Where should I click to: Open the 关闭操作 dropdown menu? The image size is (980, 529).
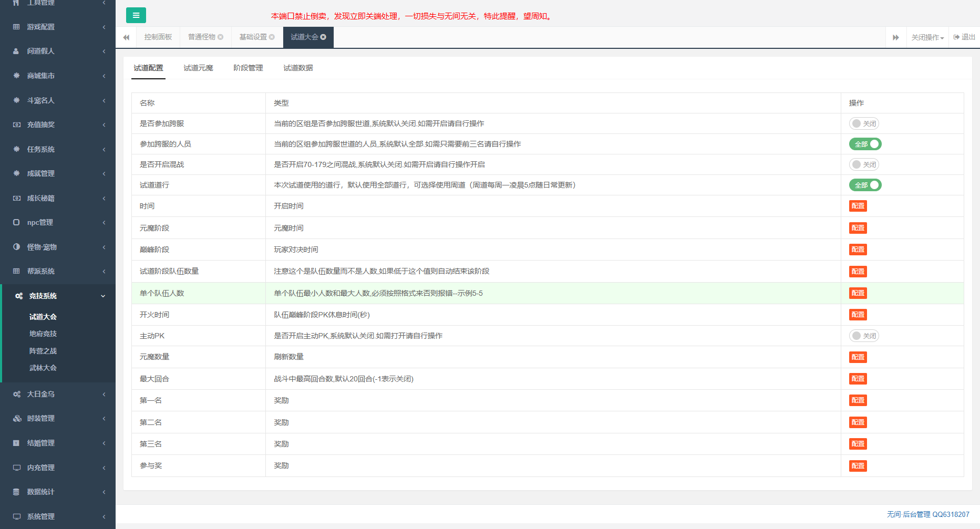click(x=927, y=37)
